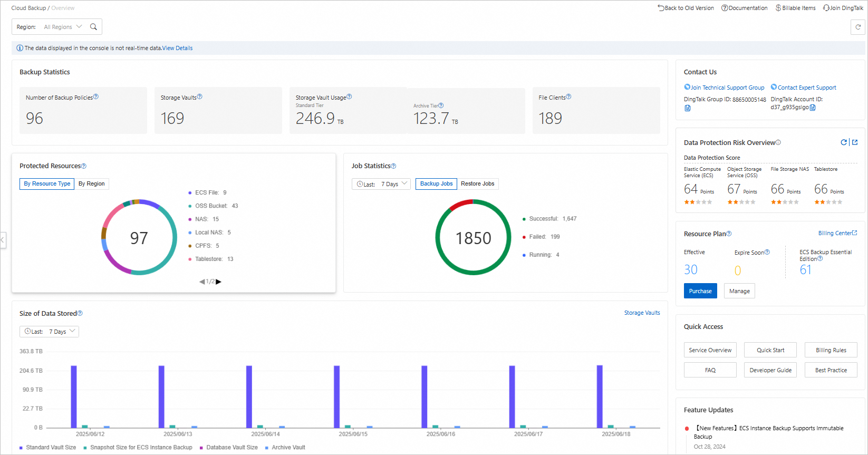868x455 pixels.
Task: Go to next page of resource legend
Action: pyautogui.click(x=219, y=282)
